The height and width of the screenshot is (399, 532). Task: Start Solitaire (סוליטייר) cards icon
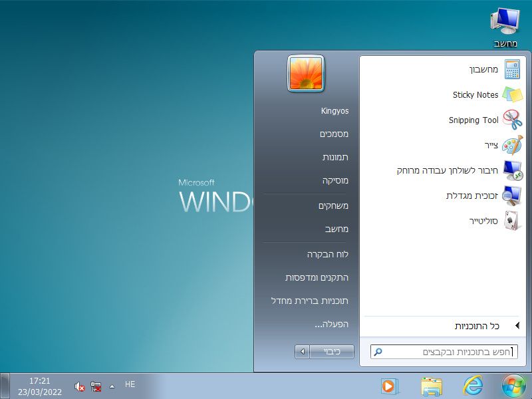512,221
